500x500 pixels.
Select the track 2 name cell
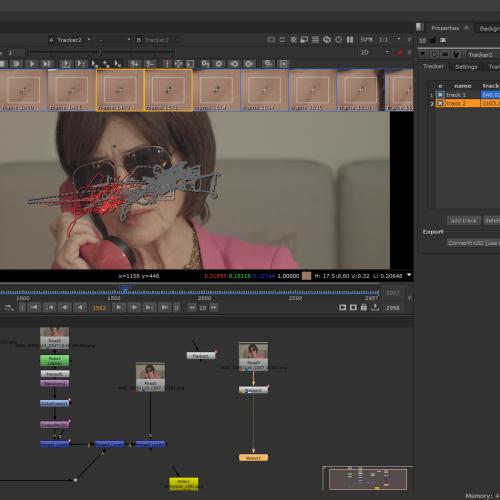(x=462, y=103)
